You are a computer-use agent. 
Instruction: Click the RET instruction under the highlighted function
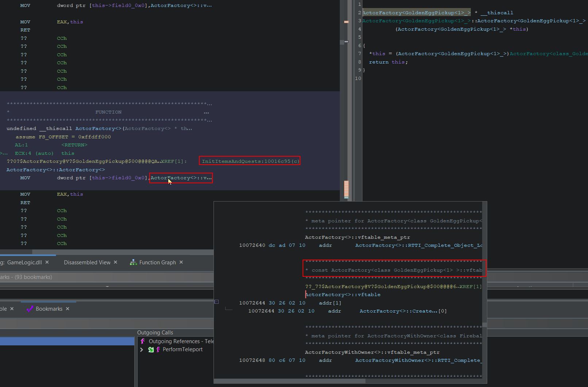pyautogui.click(x=25, y=203)
